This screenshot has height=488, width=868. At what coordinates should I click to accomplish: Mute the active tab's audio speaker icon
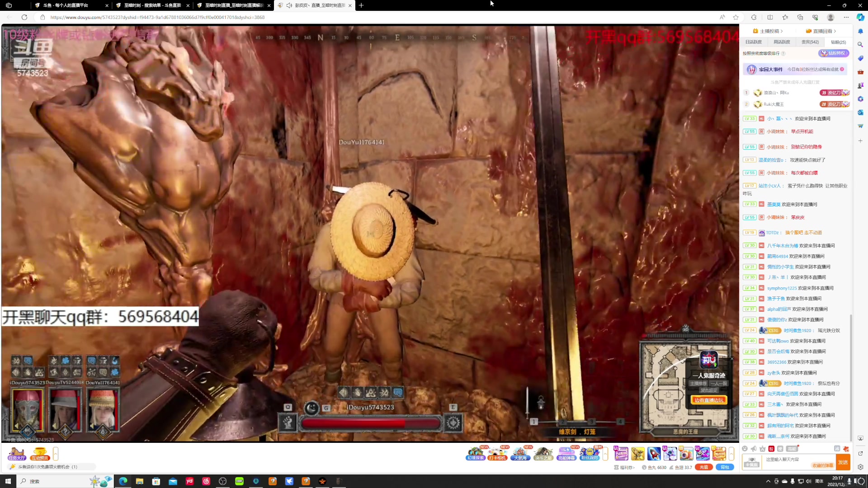coord(289,5)
